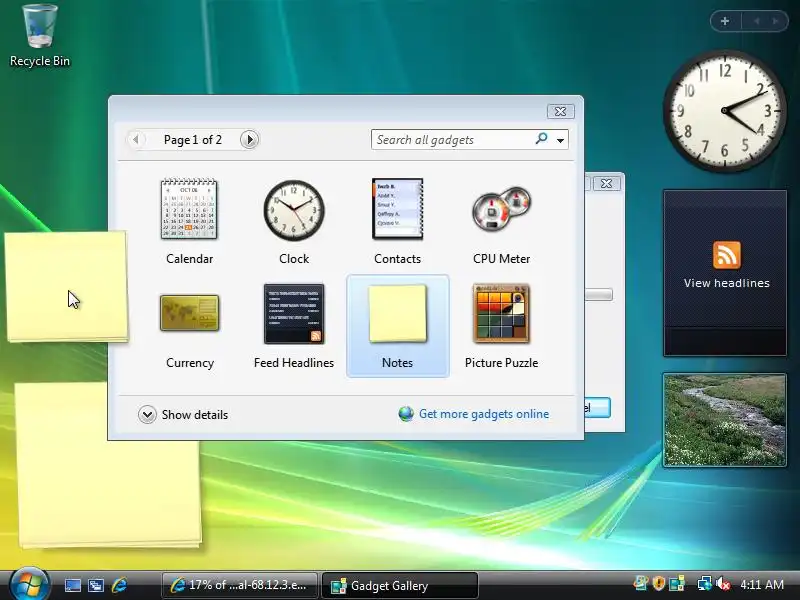Viewport: 800px width, 600px height.
Task: Go to previous gadget page
Action: 136,139
